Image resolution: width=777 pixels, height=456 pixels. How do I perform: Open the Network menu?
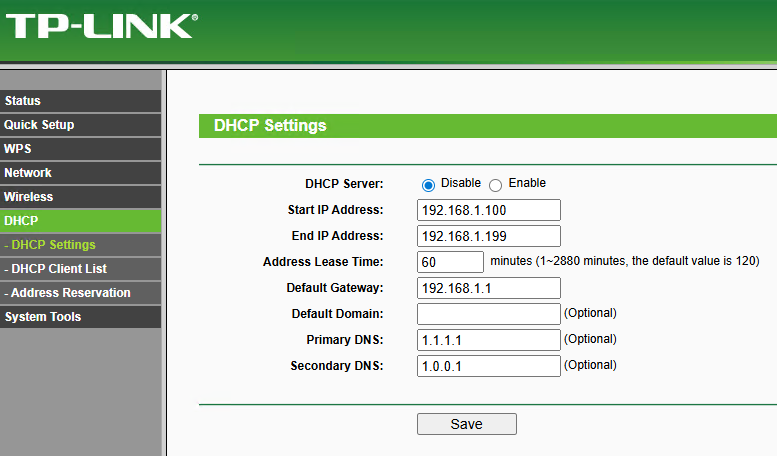(80, 172)
